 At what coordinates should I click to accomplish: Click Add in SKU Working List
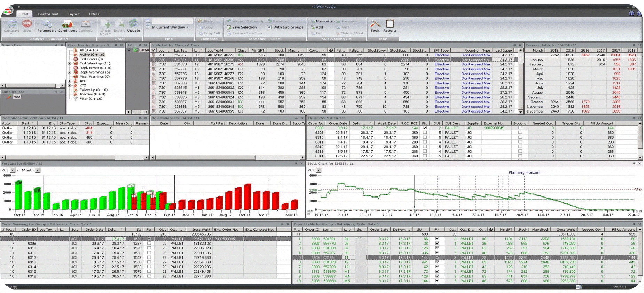(x=319, y=27)
